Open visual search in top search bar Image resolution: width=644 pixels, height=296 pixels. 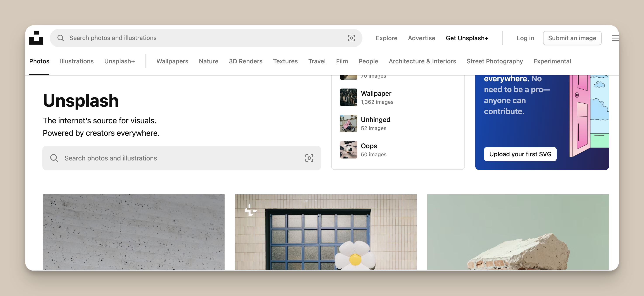[351, 38]
